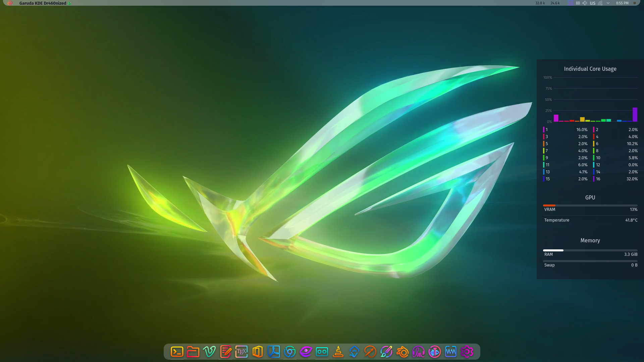Click core 11 legend row showing 6.0%
644x362 pixels.
pos(566,165)
